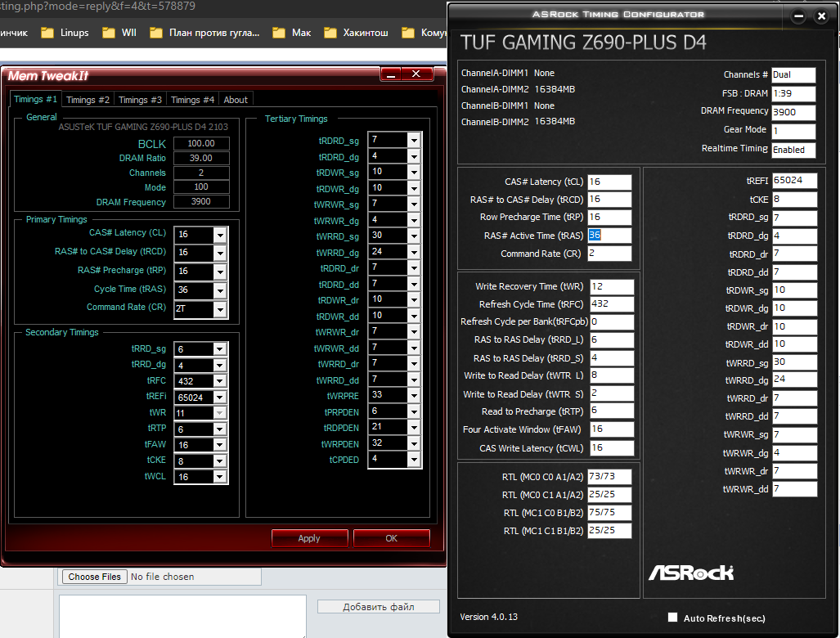Click the Apply button in Mem TweakIt
The height and width of the screenshot is (638, 840).
pos(309,538)
